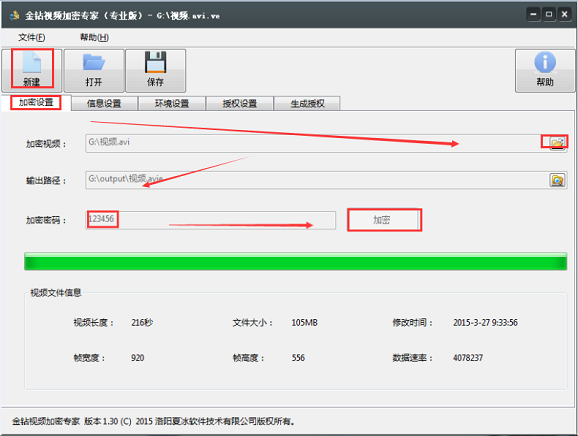Switch to the 信息设置 tab
This screenshot has height=436, width=578.
[104, 104]
